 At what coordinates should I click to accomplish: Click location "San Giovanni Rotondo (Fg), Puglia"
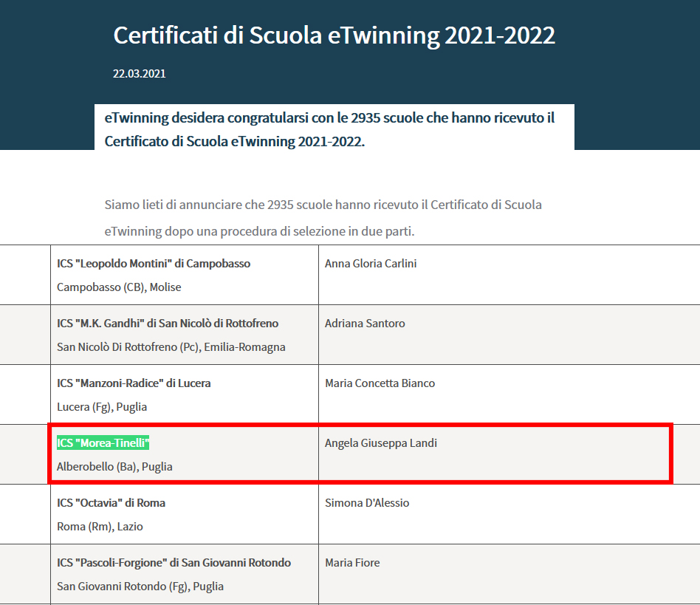140,587
